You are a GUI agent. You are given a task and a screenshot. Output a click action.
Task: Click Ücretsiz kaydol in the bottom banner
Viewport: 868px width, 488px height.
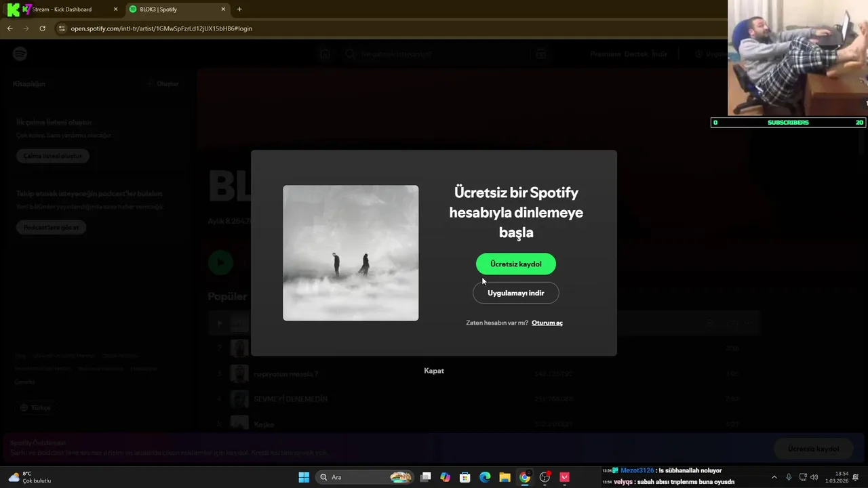point(813,449)
